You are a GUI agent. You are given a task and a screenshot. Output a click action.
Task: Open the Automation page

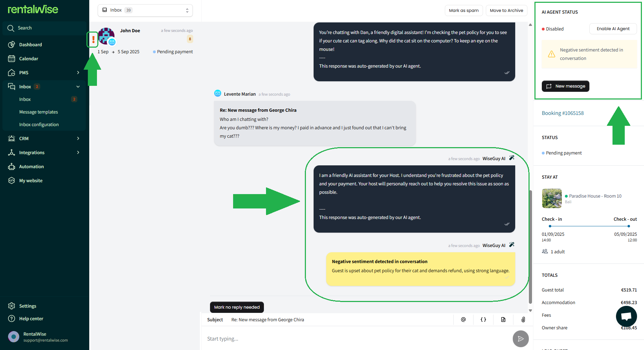(x=31, y=166)
